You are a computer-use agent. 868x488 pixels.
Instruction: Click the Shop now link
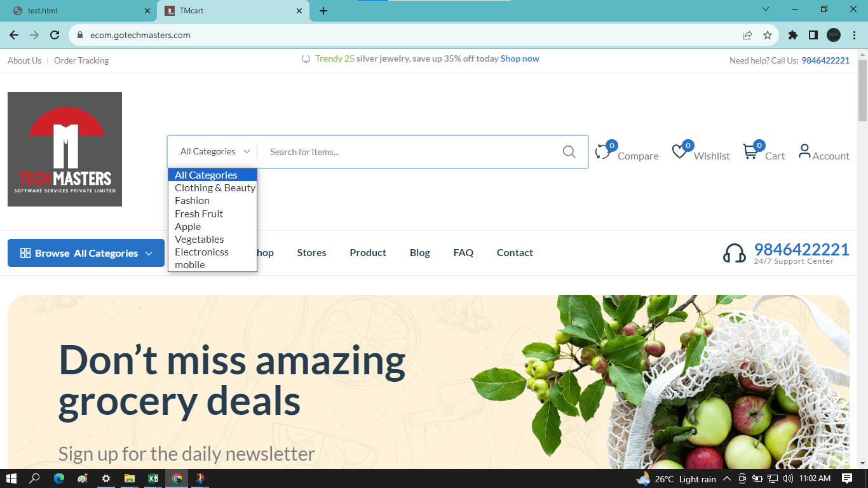pos(519,59)
